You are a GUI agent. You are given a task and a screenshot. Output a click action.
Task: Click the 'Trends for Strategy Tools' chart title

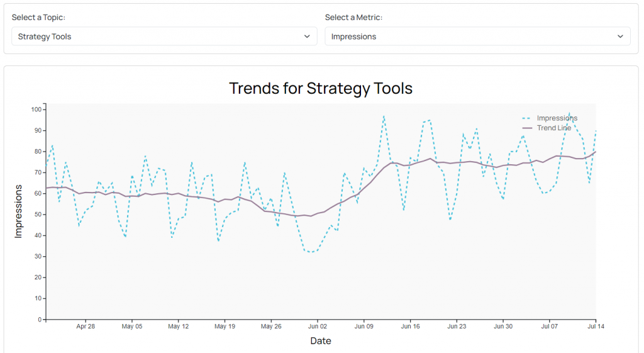point(321,88)
